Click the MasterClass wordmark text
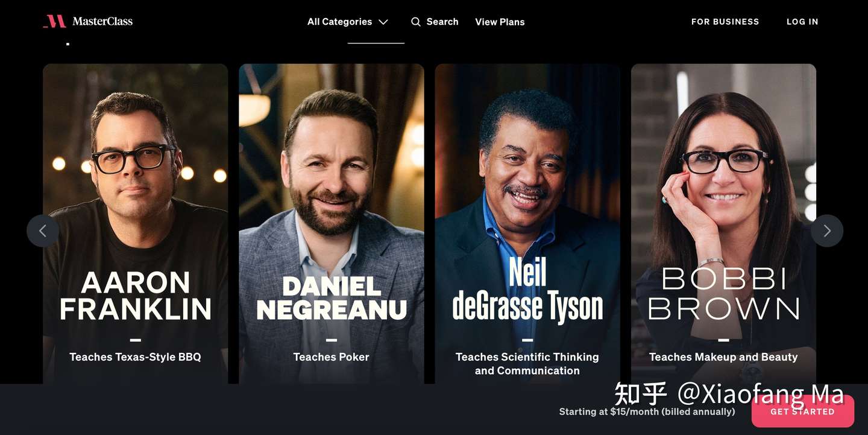The image size is (868, 435). [x=102, y=22]
